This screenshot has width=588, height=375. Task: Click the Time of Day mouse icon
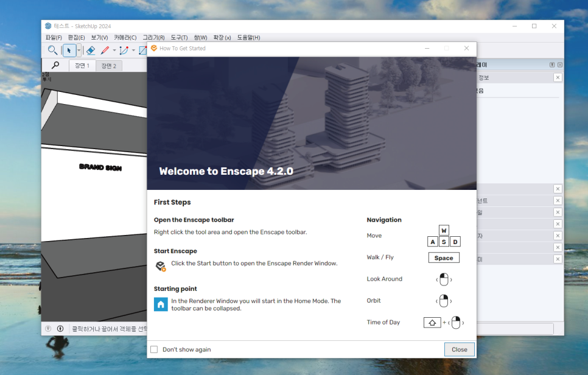tap(456, 323)
